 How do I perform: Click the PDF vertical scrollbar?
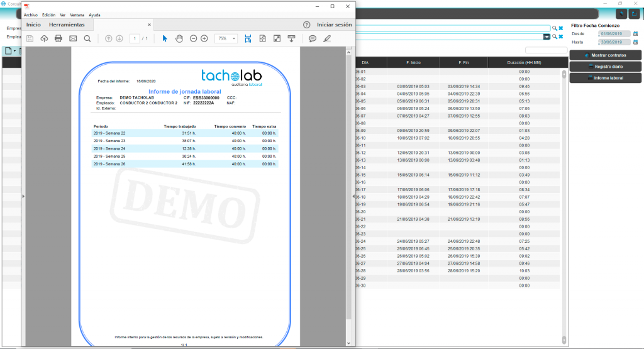click(348, 189)
